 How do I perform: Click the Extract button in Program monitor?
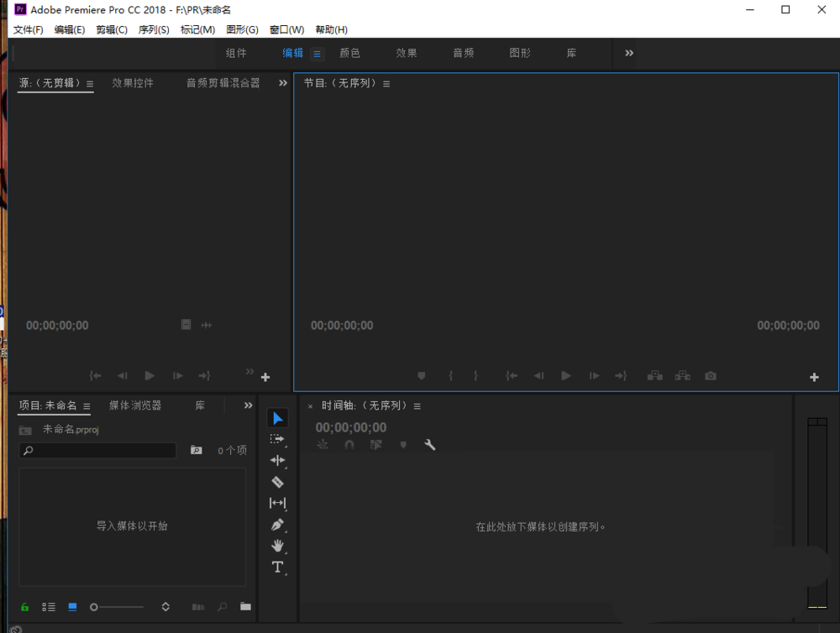pos(682,376)
